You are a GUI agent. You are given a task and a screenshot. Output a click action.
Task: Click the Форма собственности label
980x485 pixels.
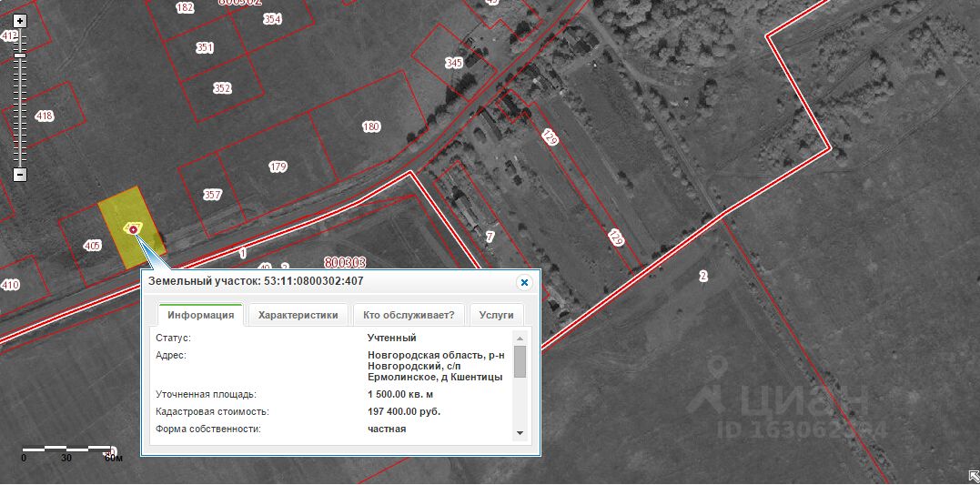pyautogui.click(x=208, y=429)
